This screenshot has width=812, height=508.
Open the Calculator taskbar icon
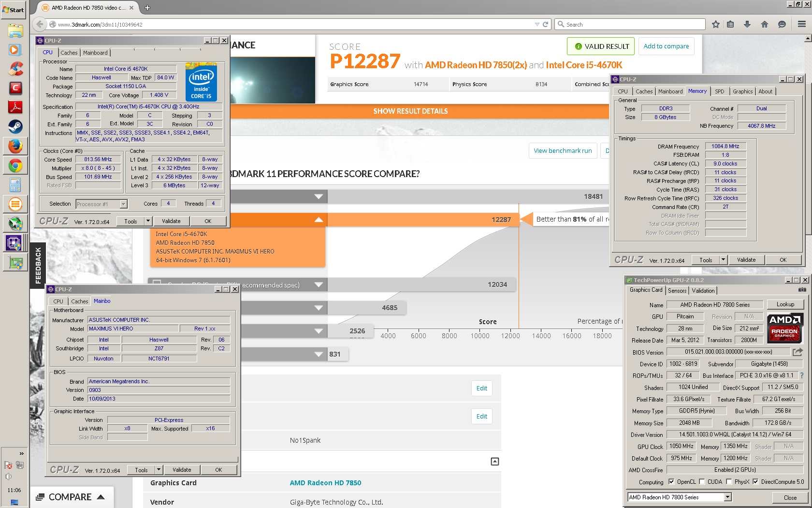(15, 185)
